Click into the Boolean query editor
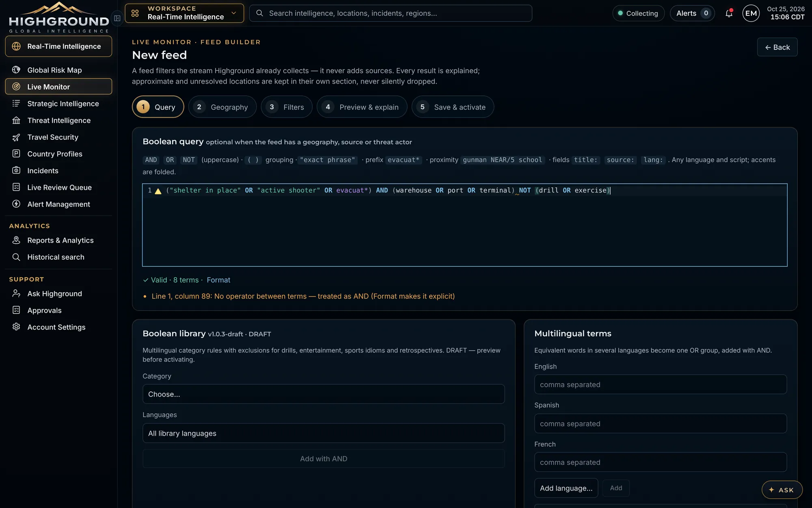812x508 pixels. 464,225
